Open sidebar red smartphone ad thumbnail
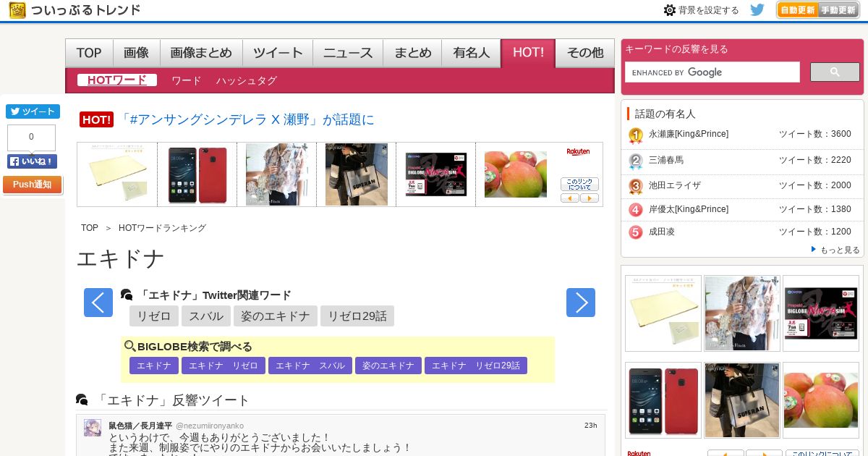Screen dimensions: 868x456 663,400
